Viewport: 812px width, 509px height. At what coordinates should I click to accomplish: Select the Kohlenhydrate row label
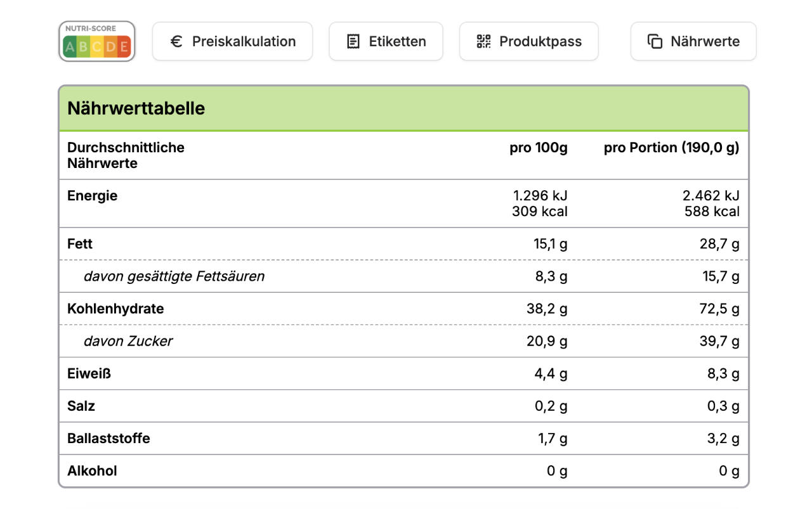pos(115,309)
